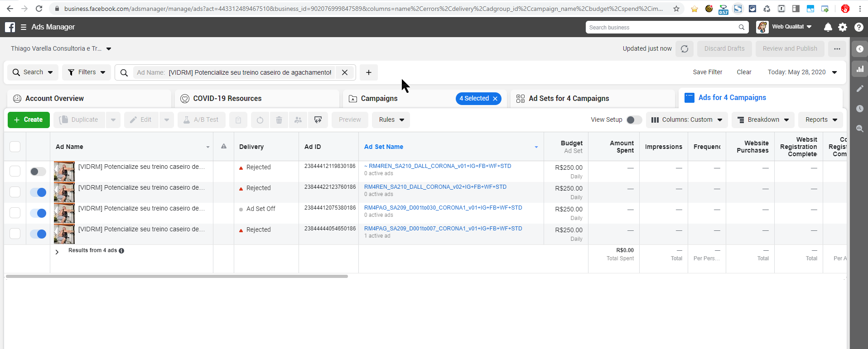Bookmark this page with the star
868x349 pixels.
pyautogui.click(x=676, y=9)
